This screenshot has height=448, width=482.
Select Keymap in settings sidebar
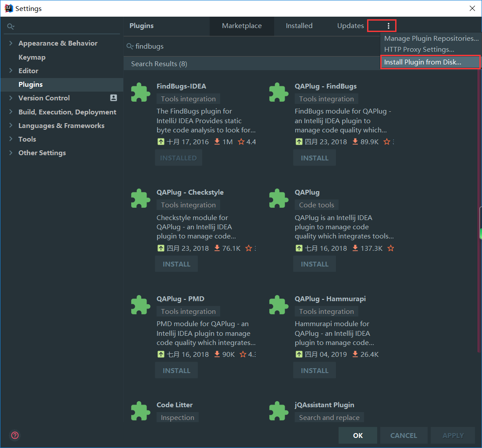coord(32,57)
